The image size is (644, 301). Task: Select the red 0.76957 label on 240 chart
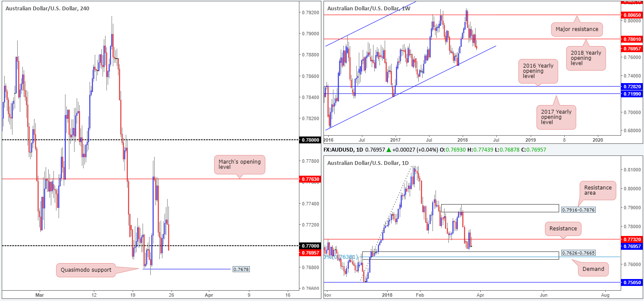pos(310,253)
